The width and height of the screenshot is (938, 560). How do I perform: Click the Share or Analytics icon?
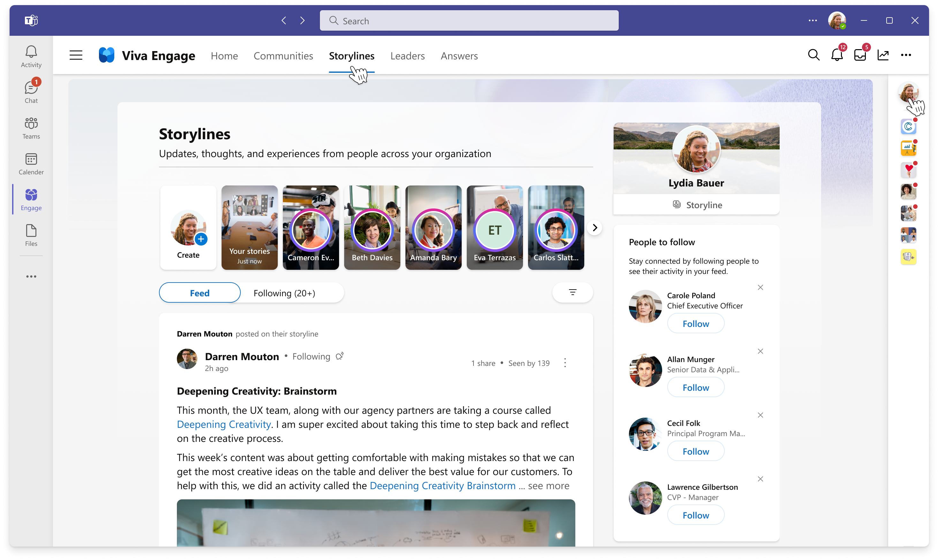tap(883, 55)
